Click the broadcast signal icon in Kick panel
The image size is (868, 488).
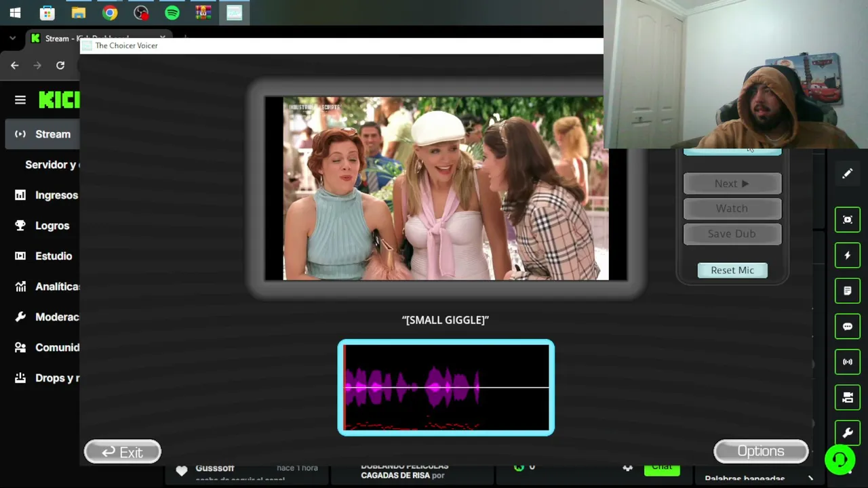tap(848, 362)
